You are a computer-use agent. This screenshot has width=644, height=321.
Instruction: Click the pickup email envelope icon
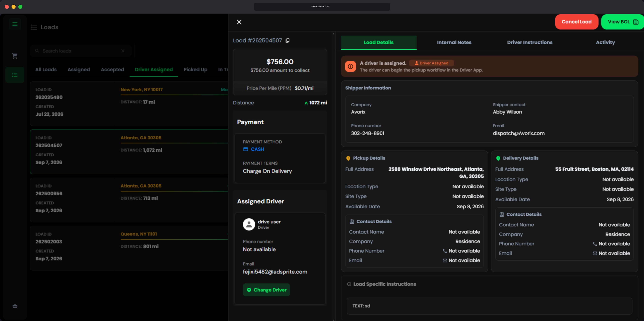(x=445, y=260)
